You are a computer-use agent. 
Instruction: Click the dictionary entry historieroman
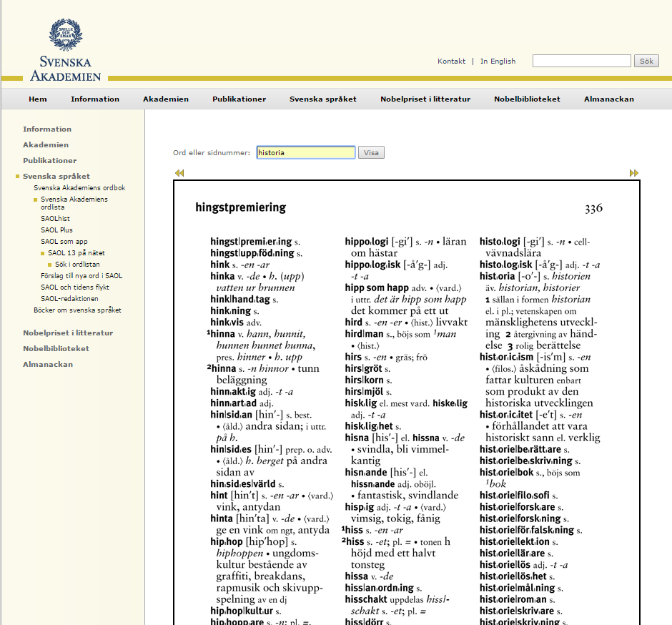pos(513,599)
